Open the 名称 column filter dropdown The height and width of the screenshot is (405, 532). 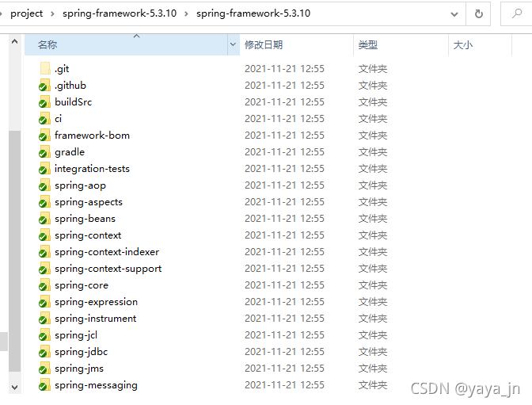click(233, 44)
